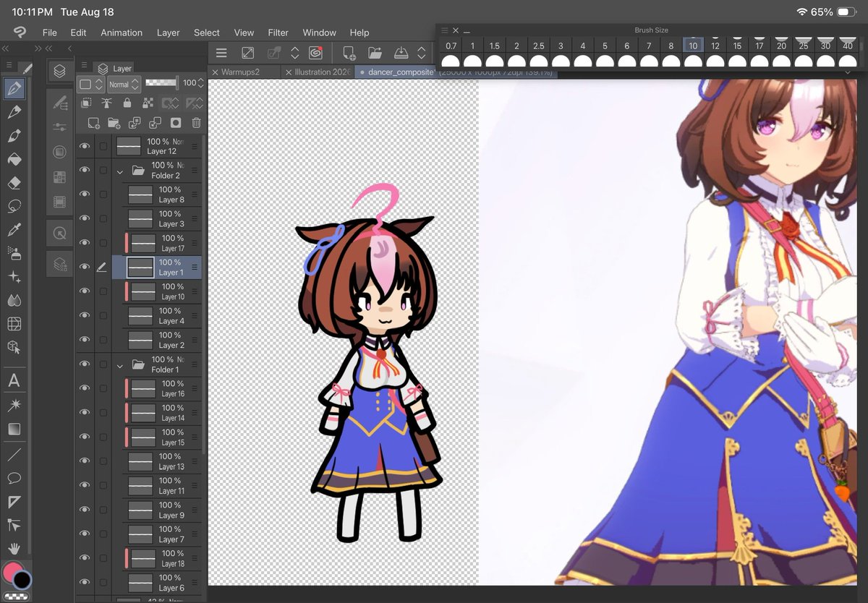Switch to the Warmups2 tab

tap(244, 72)
